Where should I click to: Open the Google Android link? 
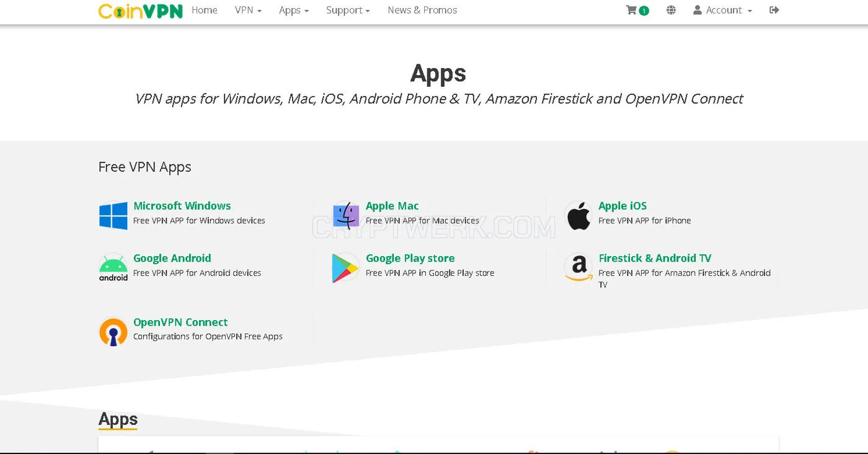click(x=172, y=258)
